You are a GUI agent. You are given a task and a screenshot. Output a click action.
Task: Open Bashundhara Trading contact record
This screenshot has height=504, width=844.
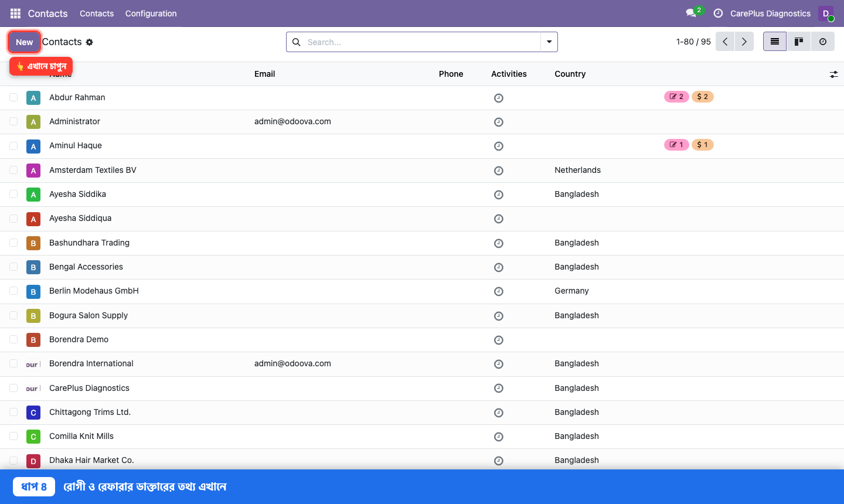tap(89, 243)
